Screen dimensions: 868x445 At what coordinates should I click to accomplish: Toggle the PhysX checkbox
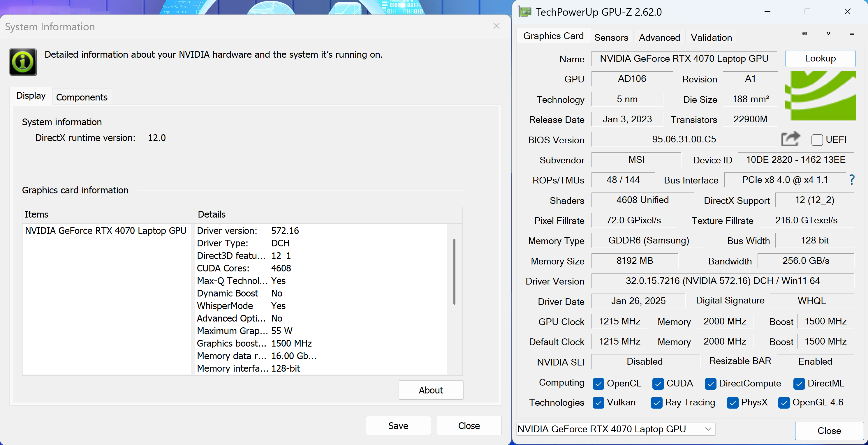[x=733, y=402]
